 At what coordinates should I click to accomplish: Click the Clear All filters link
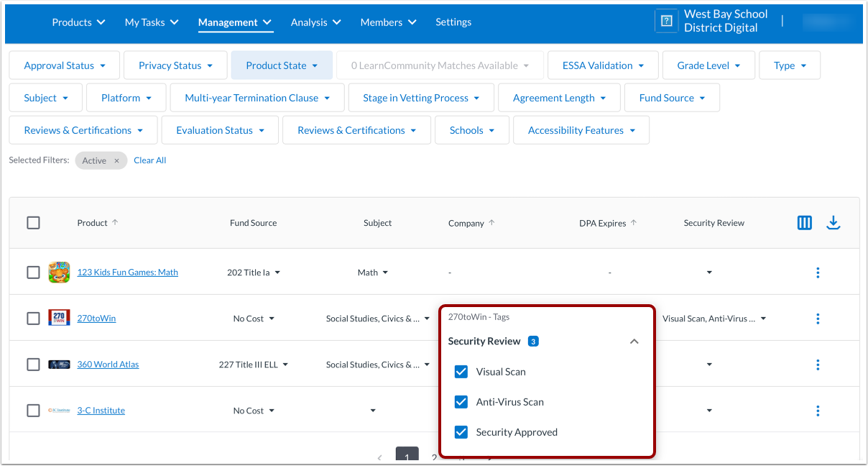click(x=149, y=160)
